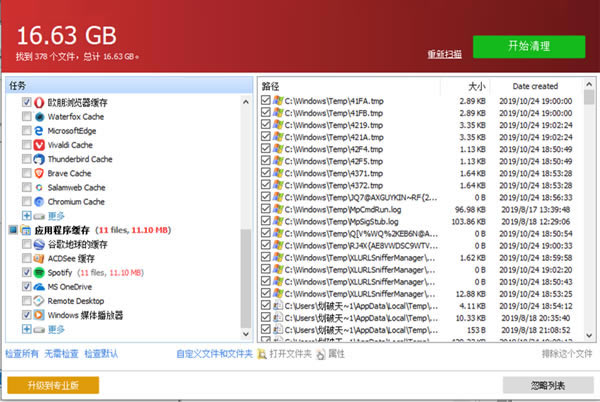Click the 任务 panel header

pyautogui.click(x=129, y=85)
